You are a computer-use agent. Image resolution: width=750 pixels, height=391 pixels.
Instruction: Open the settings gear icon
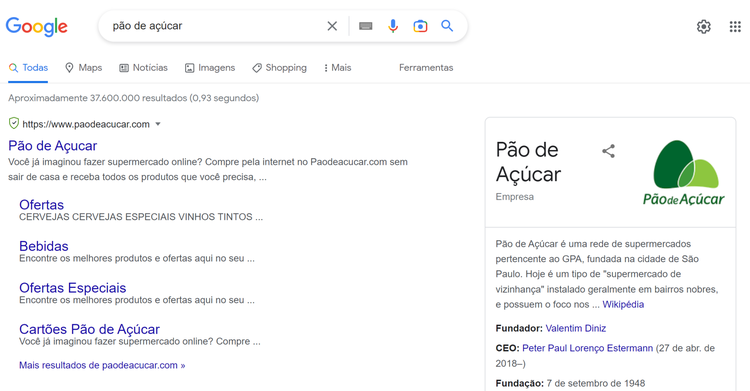pos(704,26)
